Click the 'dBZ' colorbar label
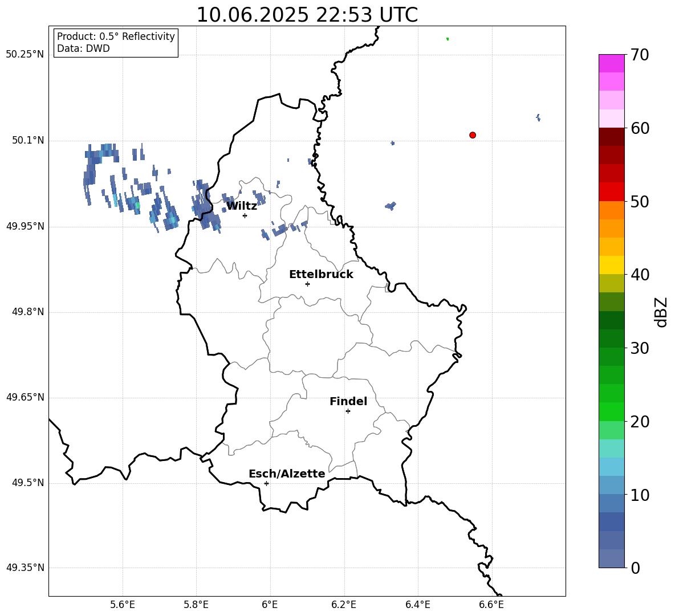The height and width of the screenshot is (616, 675). (x=661, y=312)
